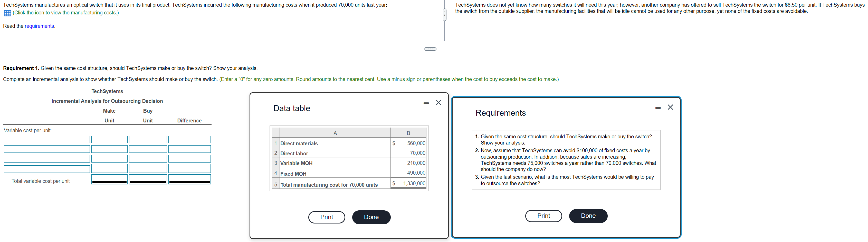Focus the Make Unit field in second row
Viewport: 868px width, 242px height.
110,149
